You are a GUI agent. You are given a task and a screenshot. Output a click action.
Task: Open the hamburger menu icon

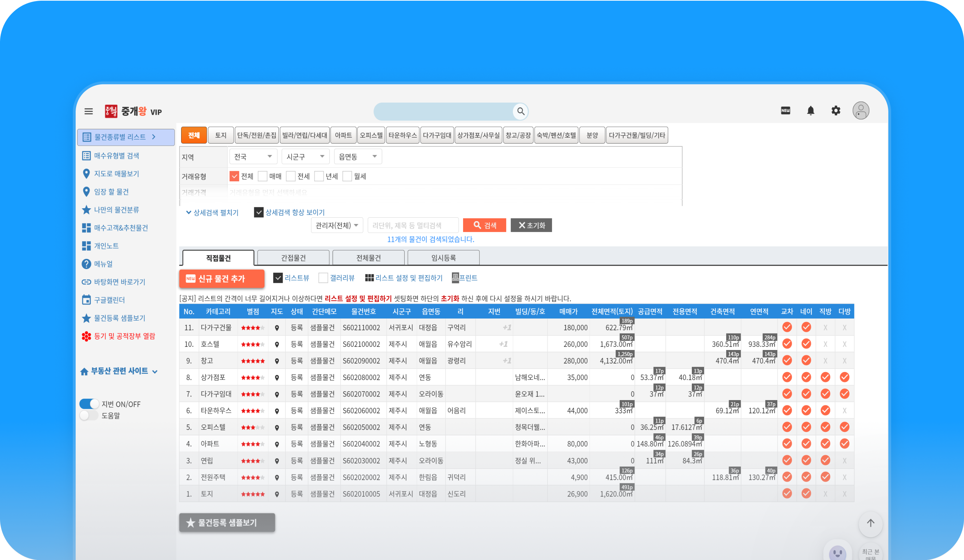coord(88,111)
